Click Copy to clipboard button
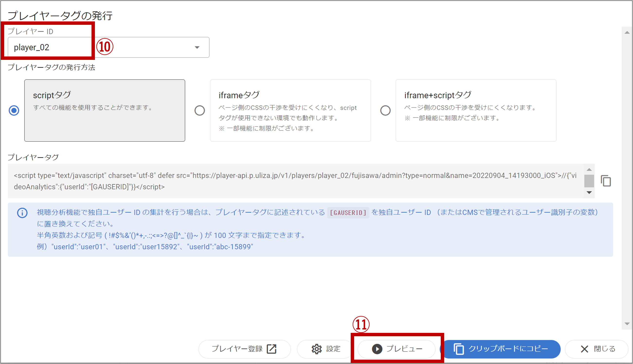The width and height of the screenshot is (633, 364). point(502,349)
